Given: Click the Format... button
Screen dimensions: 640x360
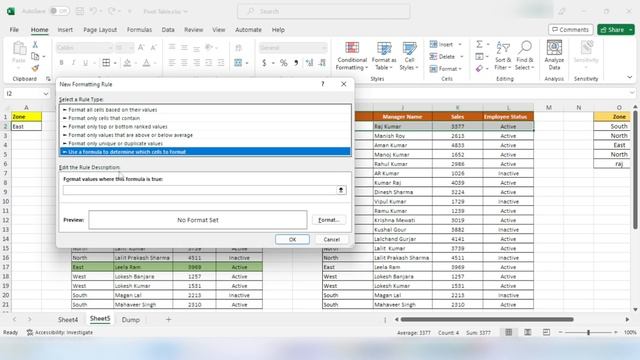Looking at the screenshot, I should [x=329, y=220].
